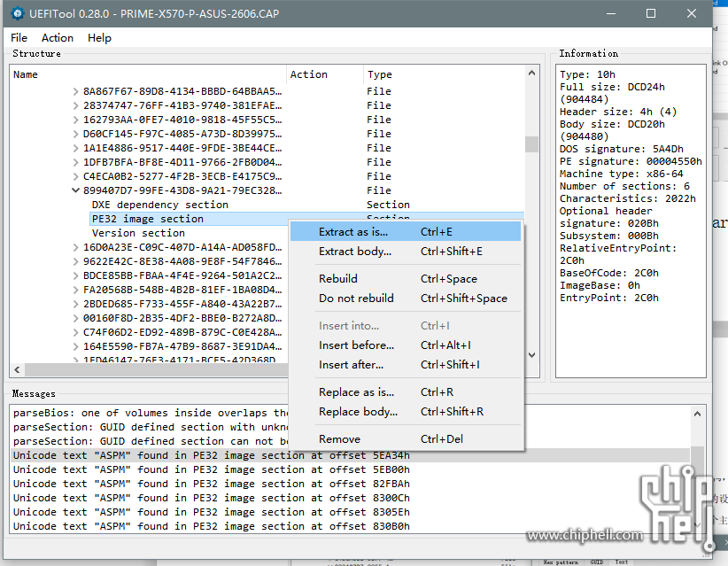Image resolution: width=728 pixels, height=566 pixels.
Task: Choose Insert before... menu entry
Action: (406, 345)
